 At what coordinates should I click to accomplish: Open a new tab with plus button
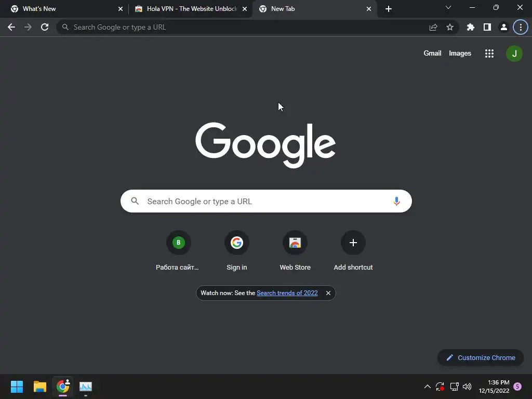389,9
